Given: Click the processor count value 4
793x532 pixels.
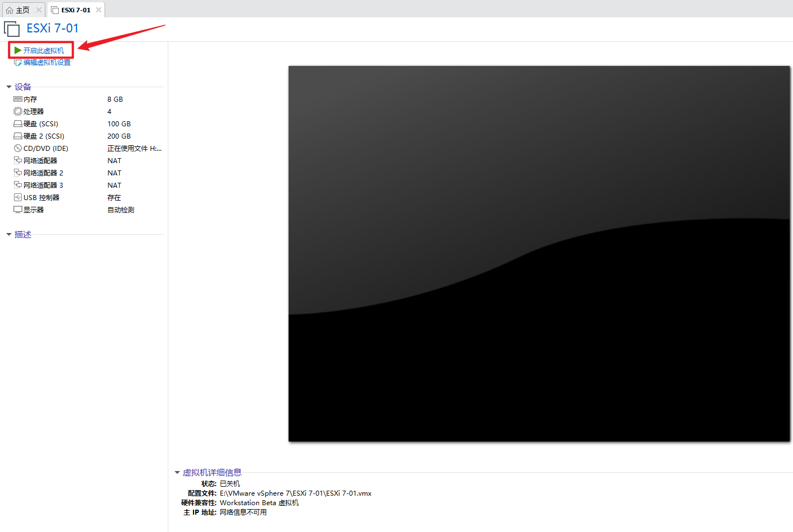Looking at the screenshot, I should tap(110, 112).
